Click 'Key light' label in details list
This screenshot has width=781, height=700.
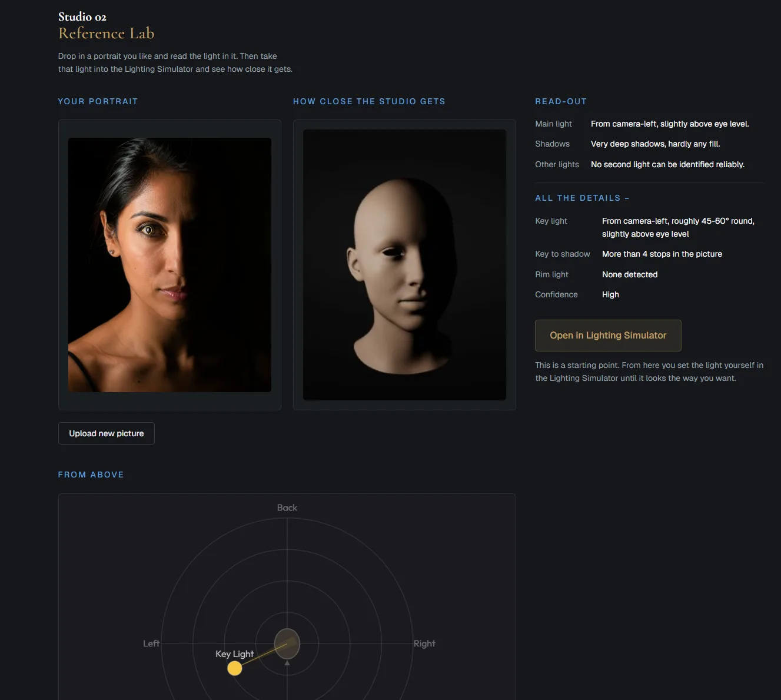[551, 221]
